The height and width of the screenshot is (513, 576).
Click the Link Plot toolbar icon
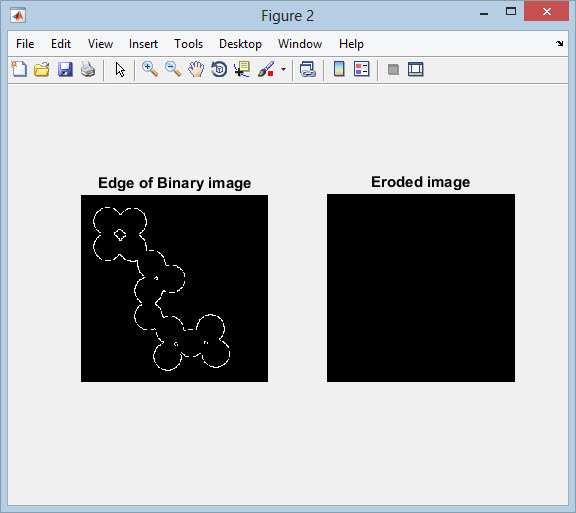307,69
